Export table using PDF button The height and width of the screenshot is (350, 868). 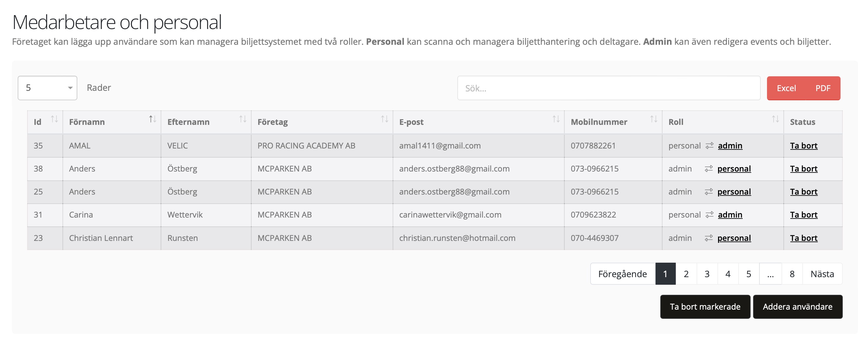coord(823,88)
